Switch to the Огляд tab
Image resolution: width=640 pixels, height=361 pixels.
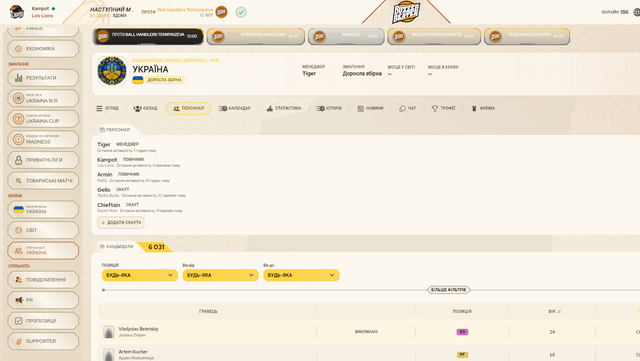click(x=108, y=108)
